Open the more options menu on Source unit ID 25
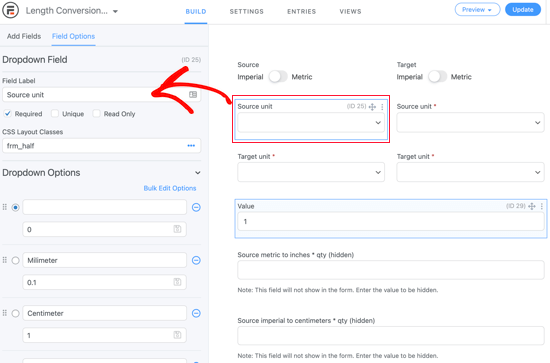This screenshot has width=550, height=363. point(382,107)
